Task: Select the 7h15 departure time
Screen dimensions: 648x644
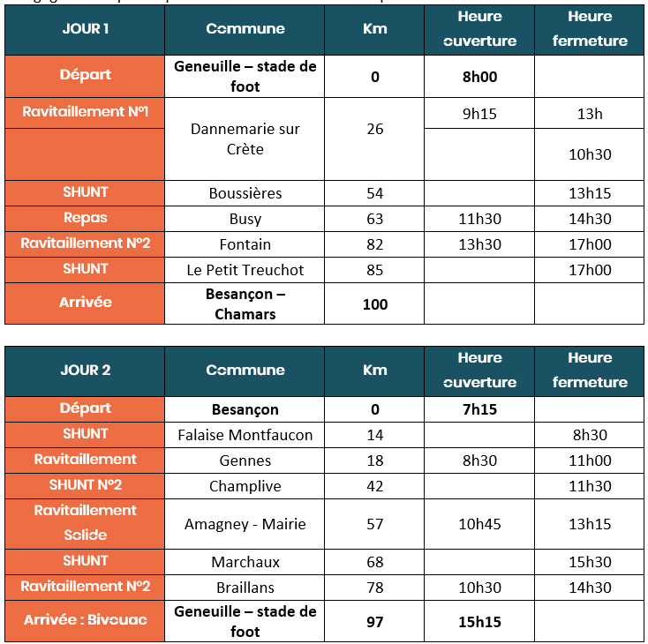Action: point(479,409)
